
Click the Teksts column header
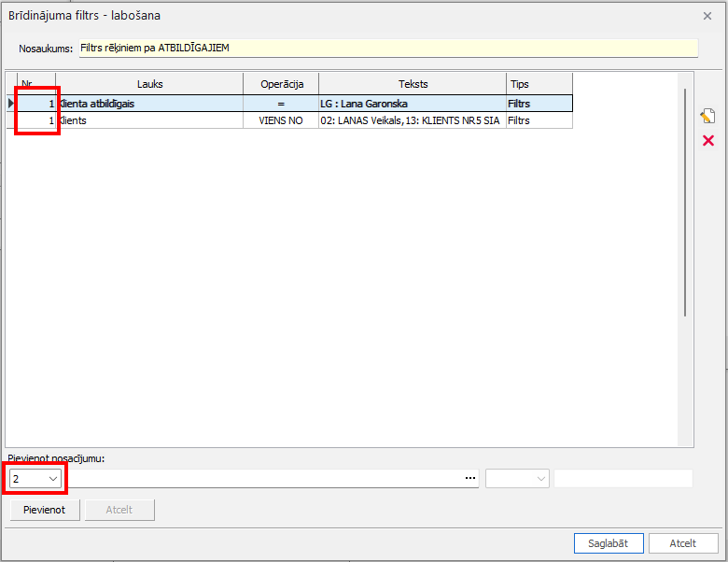point(413,84)
